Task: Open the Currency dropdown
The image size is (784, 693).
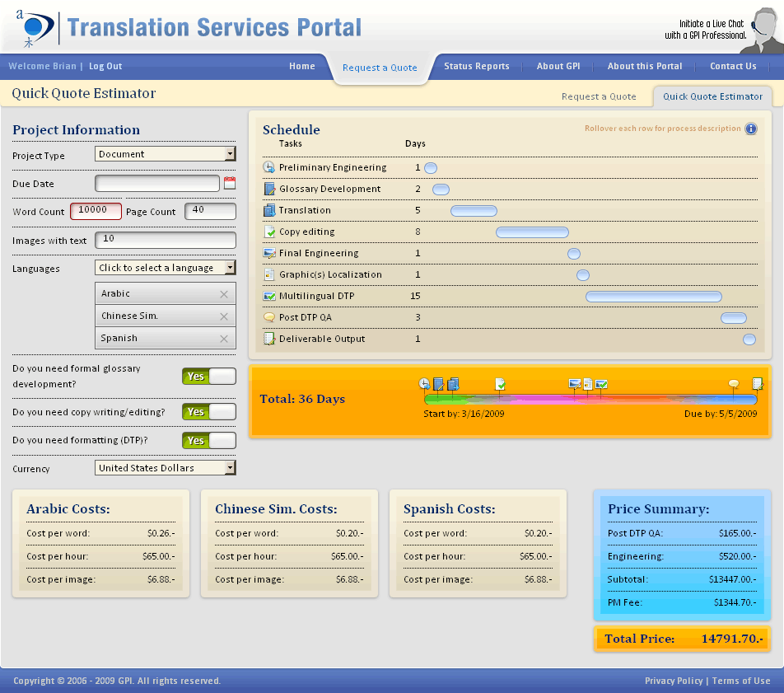Action: [x=166, y=468]
